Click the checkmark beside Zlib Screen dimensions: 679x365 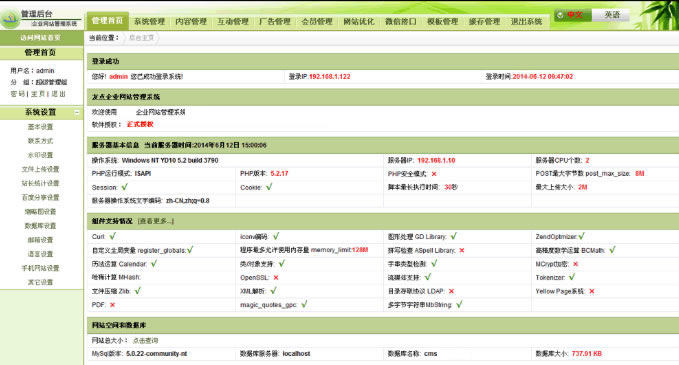[138, 291]
